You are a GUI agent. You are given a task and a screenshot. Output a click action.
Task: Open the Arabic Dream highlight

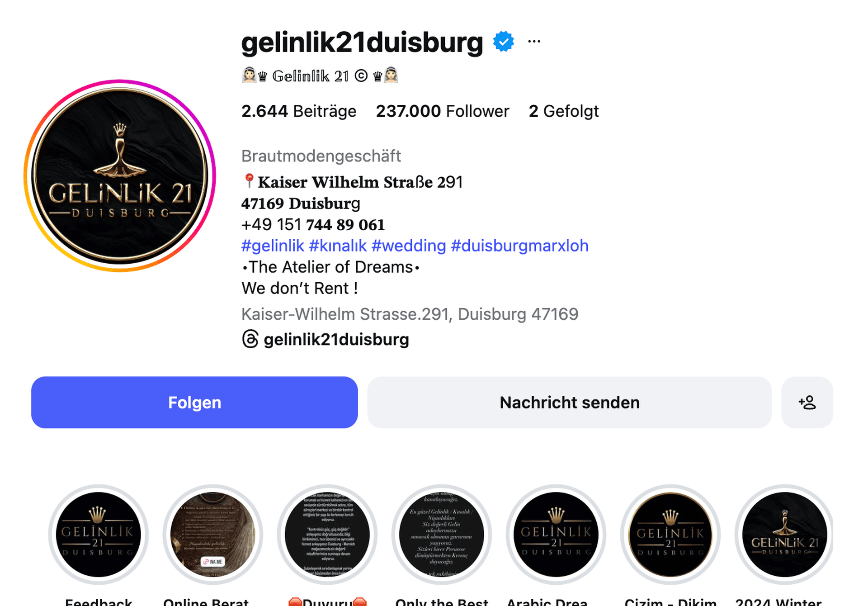click(556, 535)
